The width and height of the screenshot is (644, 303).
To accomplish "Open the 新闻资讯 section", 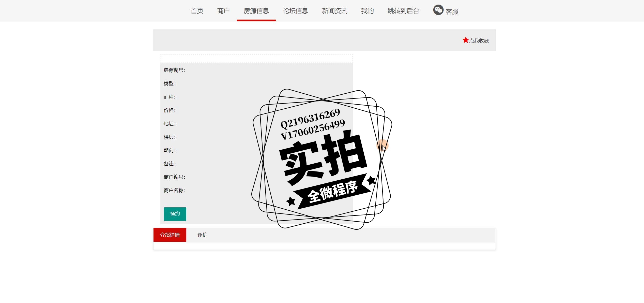I will point(334,11).
